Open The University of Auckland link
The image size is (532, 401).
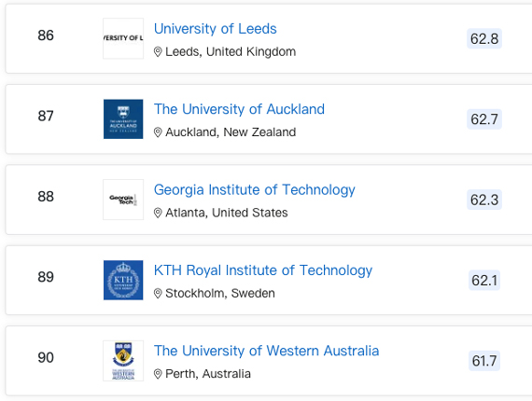click(239, 109)
